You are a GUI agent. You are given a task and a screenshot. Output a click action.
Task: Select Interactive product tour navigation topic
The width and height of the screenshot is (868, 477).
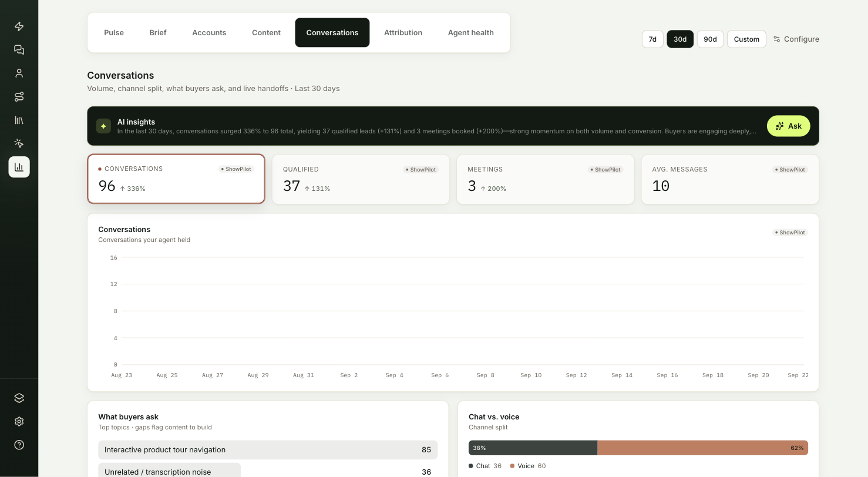[x=268, y=450]
